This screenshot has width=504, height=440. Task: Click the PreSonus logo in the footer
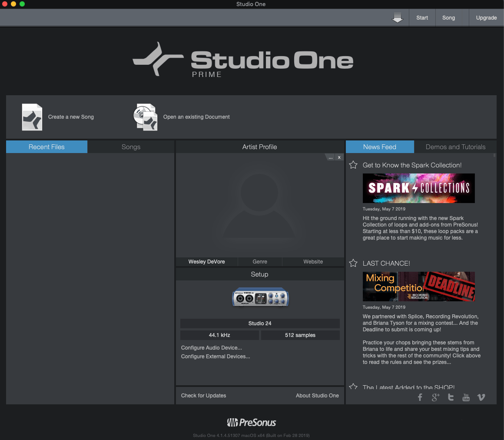[251, 422]
